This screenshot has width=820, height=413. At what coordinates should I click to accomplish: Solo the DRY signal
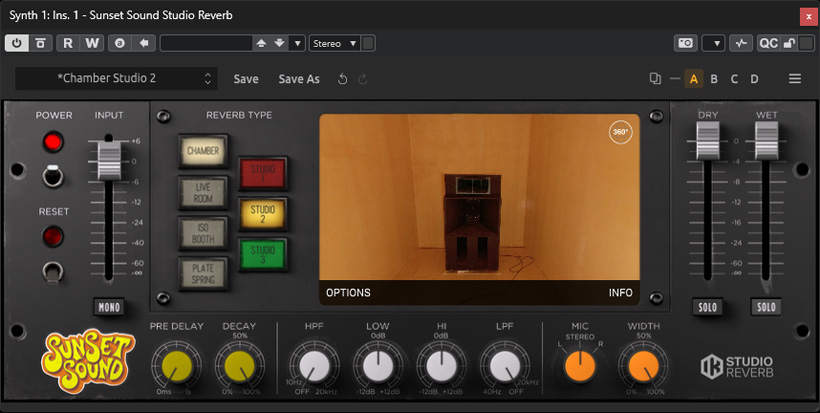click(x=708, y=307)
